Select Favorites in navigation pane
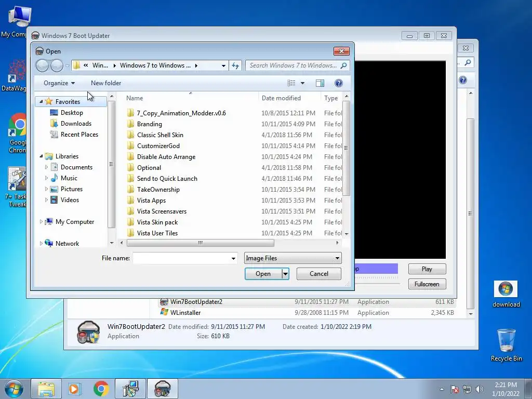 (68, 101)
